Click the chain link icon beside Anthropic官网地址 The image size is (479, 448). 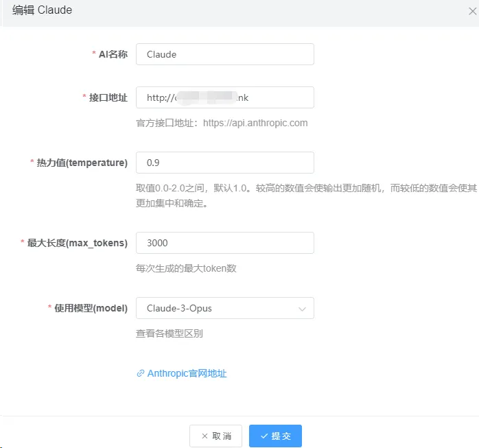point(140,373)
